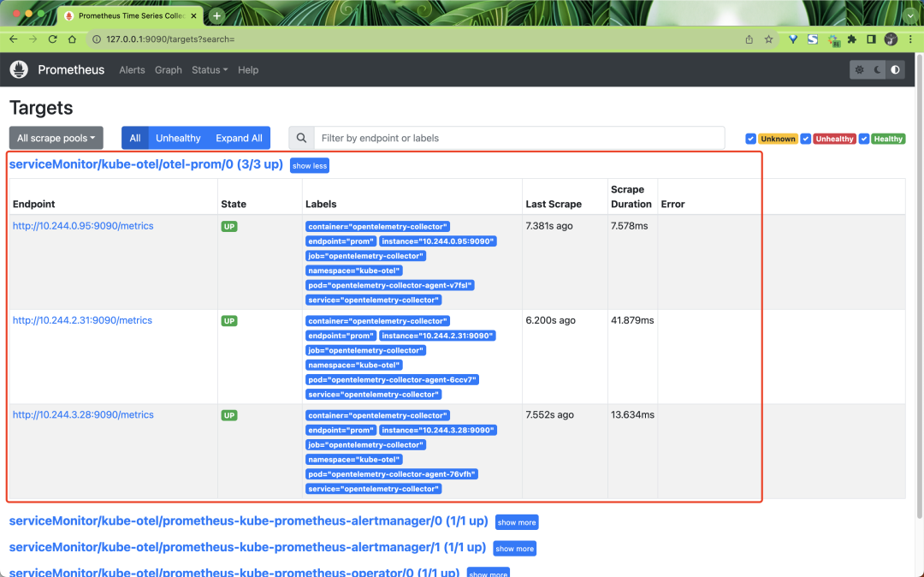Open the tab search chevron at top right

[x=910, y=16]
